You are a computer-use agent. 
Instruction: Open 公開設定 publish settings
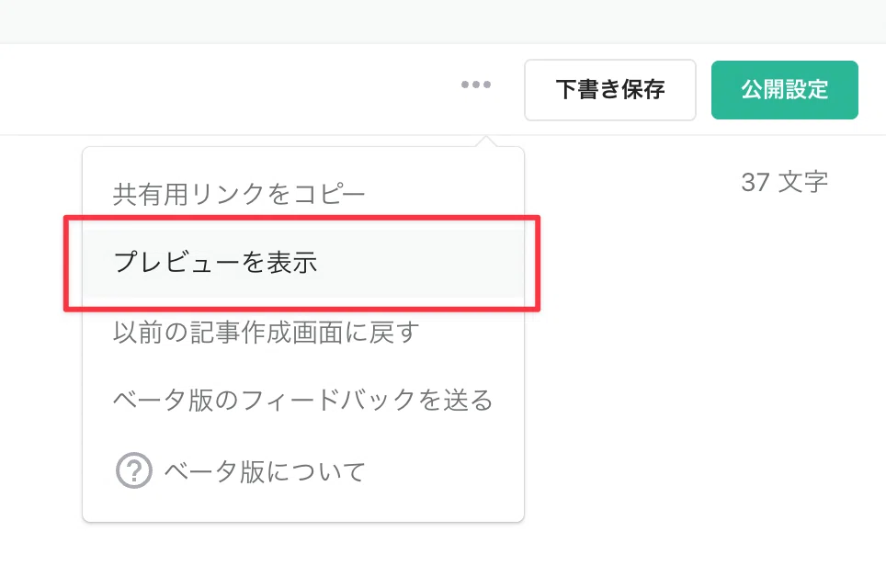coord(784,90)
